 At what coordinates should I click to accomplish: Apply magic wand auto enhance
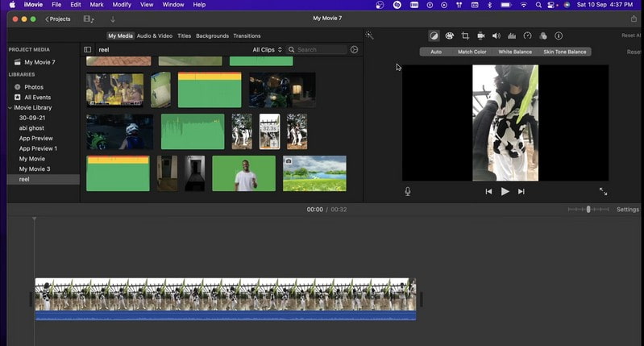tap(369, 35)
